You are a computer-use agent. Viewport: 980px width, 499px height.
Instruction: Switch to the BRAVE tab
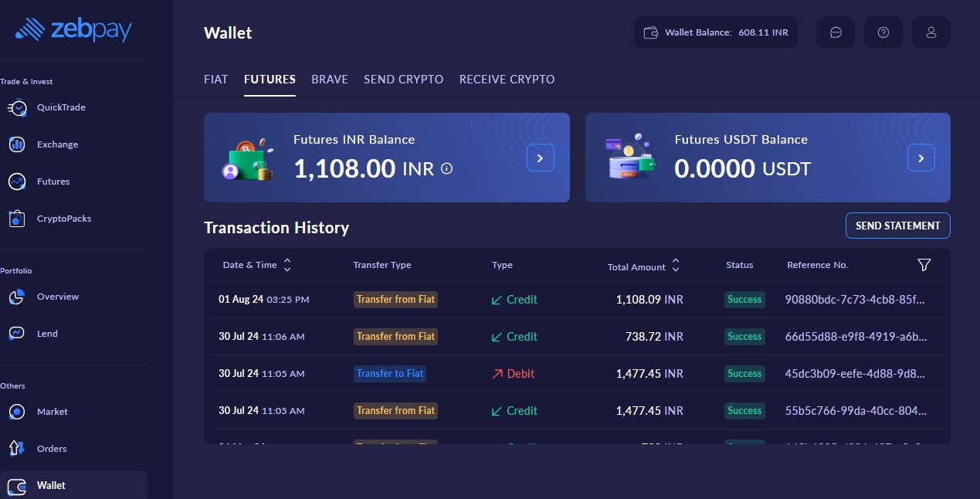click(330, 80)
